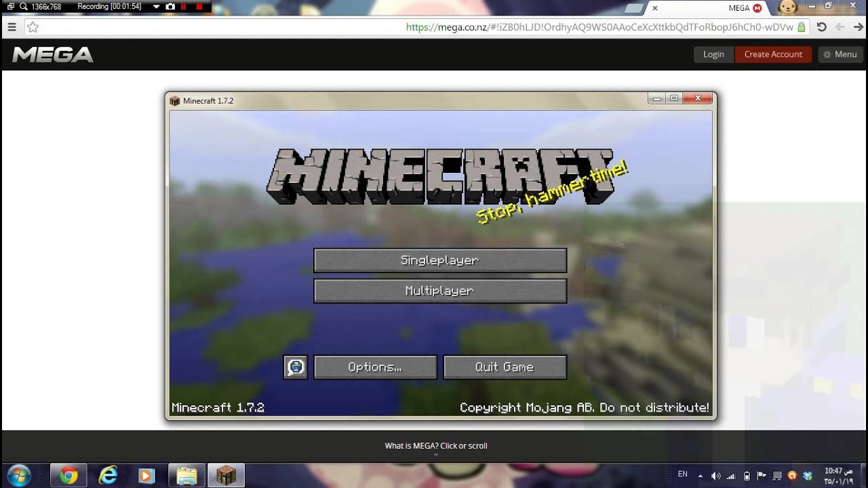Click the Minecraft language globe icon
Image resolution: width=868 pixels, height=488 pixels.
(x=296, y=367)
